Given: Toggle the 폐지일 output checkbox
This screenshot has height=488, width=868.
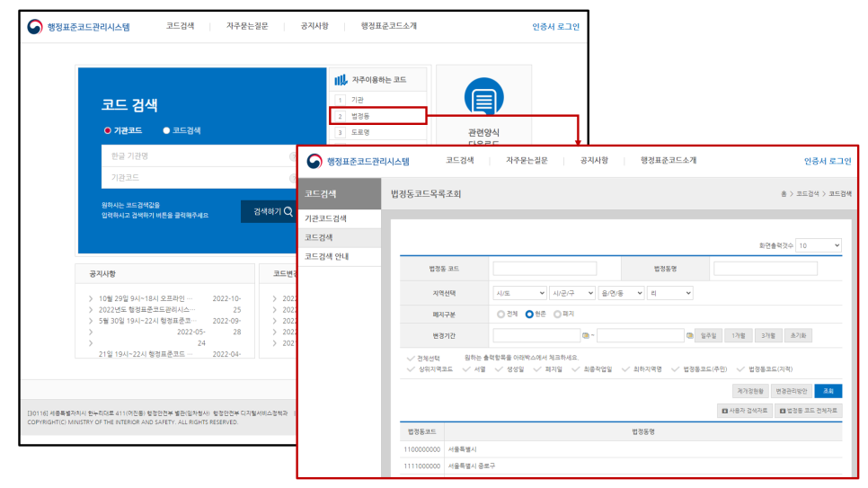Looking at the screenshot, I should click(x=537, y=368).
